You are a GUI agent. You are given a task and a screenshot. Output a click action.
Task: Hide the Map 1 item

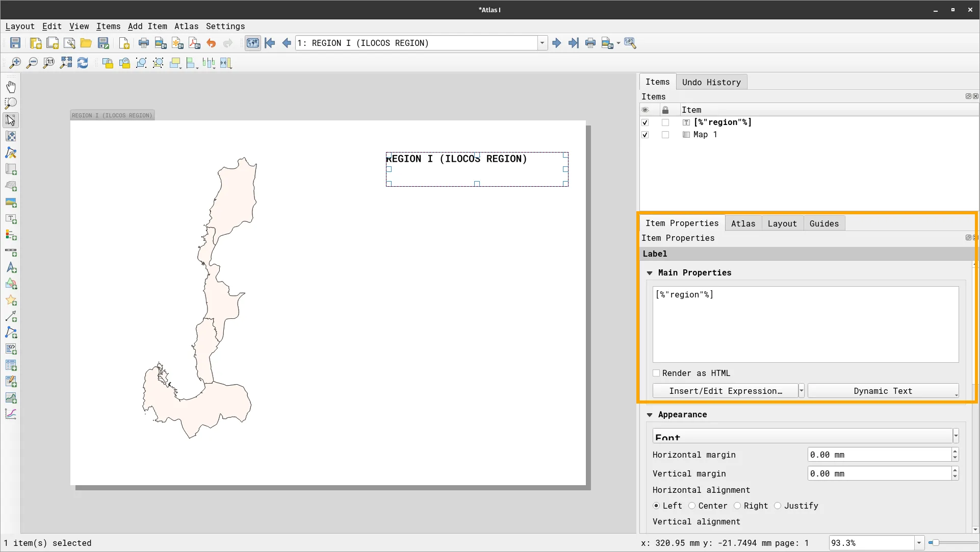coord(644,134)
